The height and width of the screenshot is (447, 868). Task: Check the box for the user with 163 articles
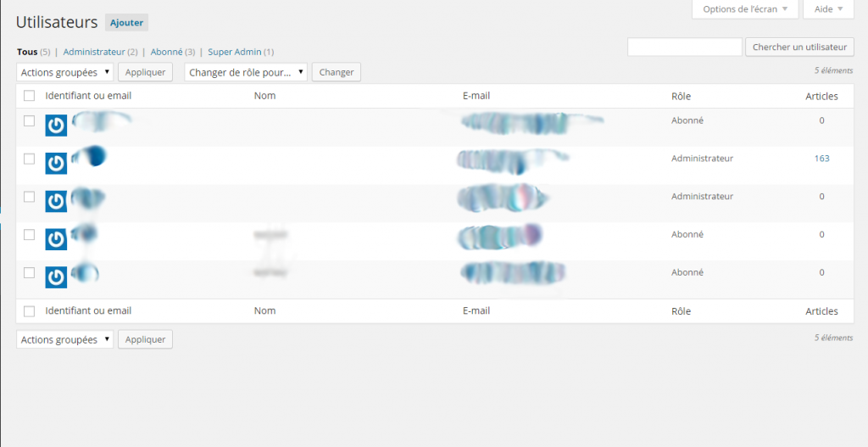pyautogui.click(x=29, y=159)
